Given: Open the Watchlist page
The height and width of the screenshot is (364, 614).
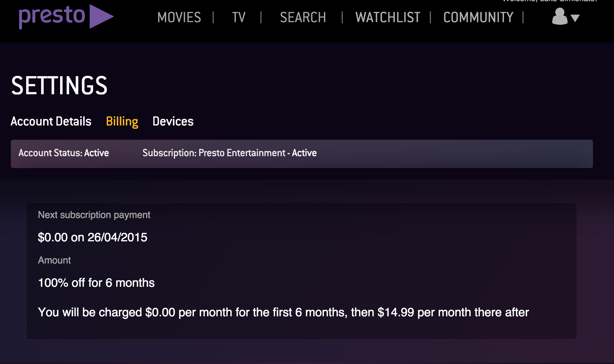Looking at the screenshot, I should point(388,17).
